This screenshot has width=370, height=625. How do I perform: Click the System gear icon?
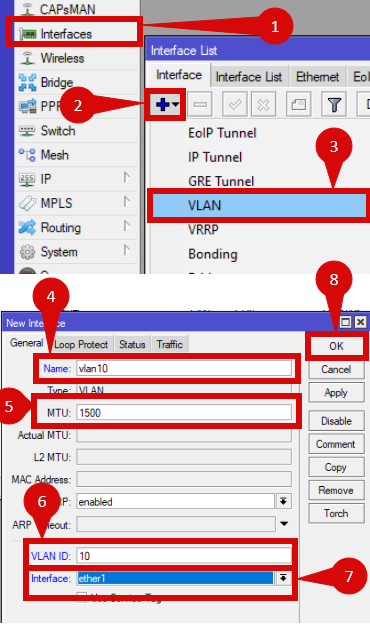tap(27, 252)
